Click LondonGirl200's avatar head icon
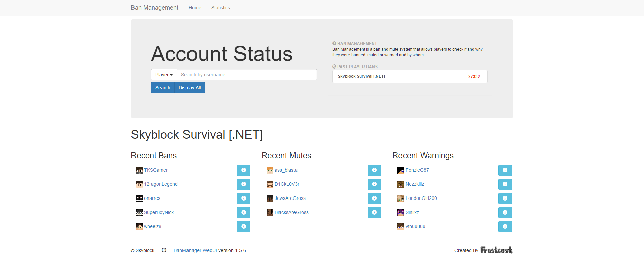The height and width of the screenshot is (265, 644). point(401,198)
